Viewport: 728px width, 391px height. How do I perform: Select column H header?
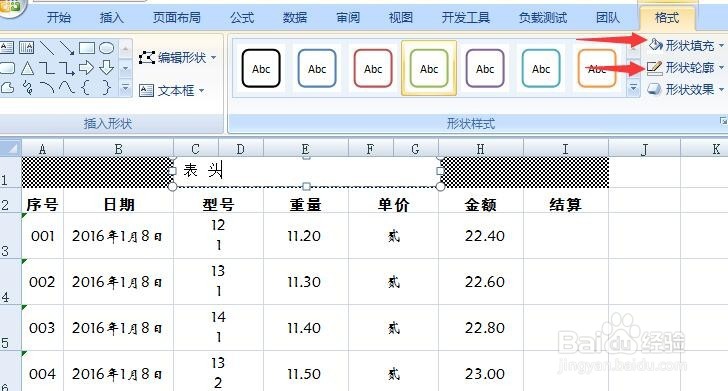tap(481, 149)
